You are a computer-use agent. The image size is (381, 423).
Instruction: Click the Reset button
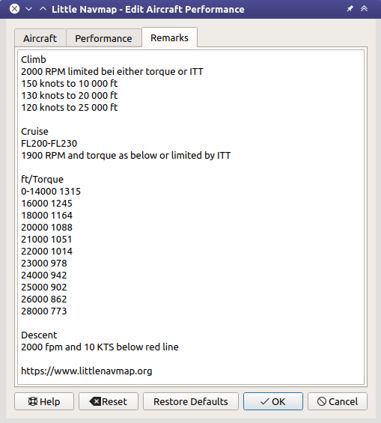(x=108, y=401)
